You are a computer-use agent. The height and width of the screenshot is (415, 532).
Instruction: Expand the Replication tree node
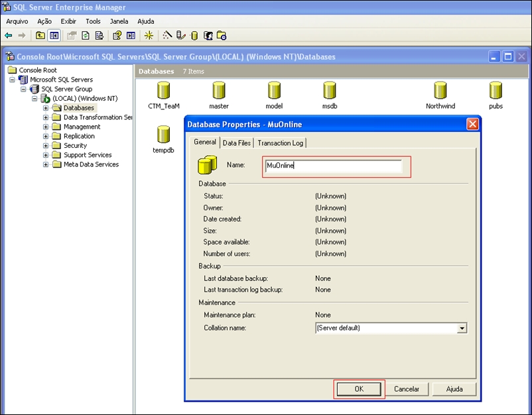pyautogui.click(x=46, y=137)
